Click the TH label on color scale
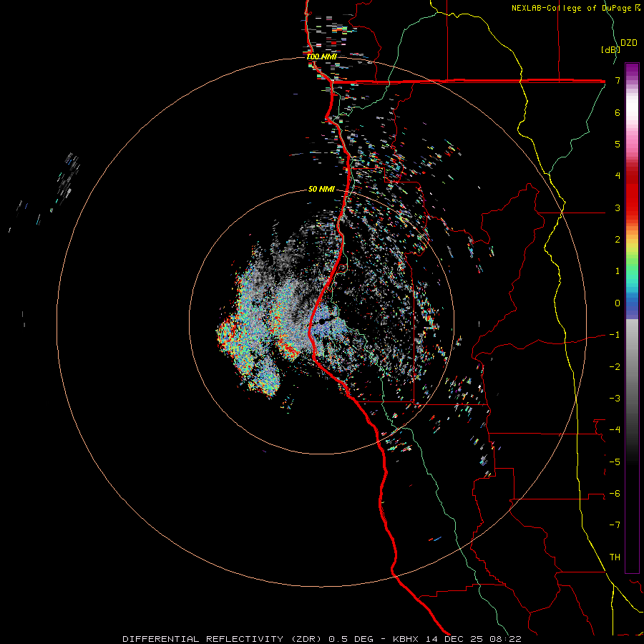Screen dimensions: 644x644 (615, 557)
